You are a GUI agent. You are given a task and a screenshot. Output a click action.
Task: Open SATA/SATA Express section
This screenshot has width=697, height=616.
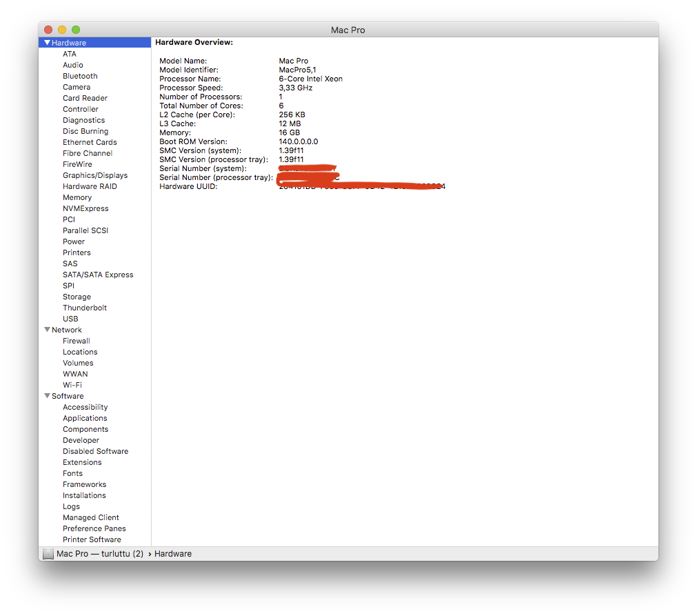(98, 275)
